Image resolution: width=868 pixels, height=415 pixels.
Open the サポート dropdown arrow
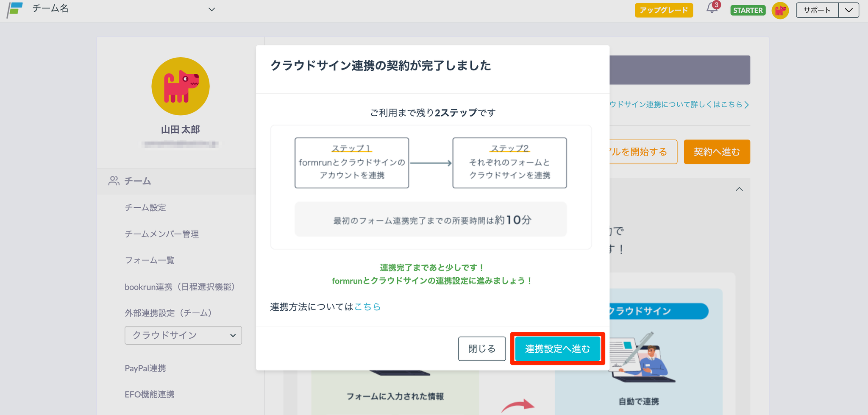tap(849, 10)
